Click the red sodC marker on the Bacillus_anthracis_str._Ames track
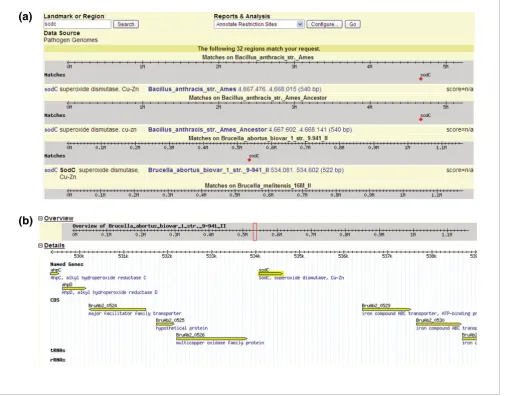 click(421, 79)
